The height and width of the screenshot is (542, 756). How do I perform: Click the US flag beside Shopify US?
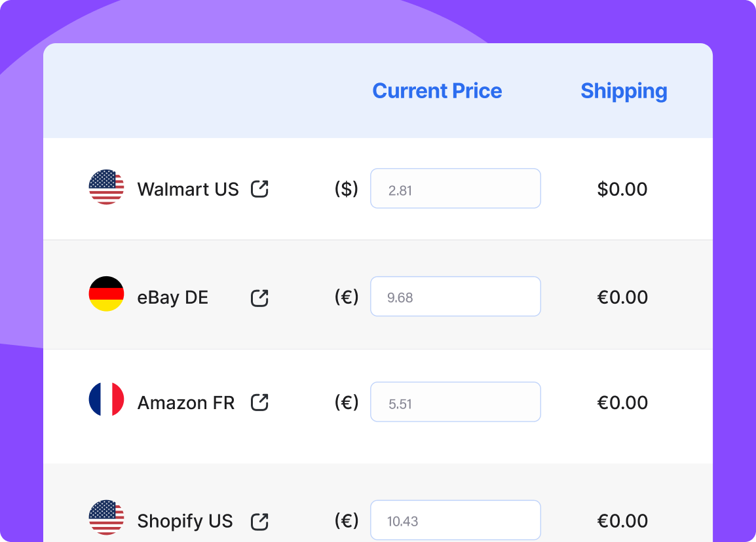pyautogui.click(x=107, y=517)
